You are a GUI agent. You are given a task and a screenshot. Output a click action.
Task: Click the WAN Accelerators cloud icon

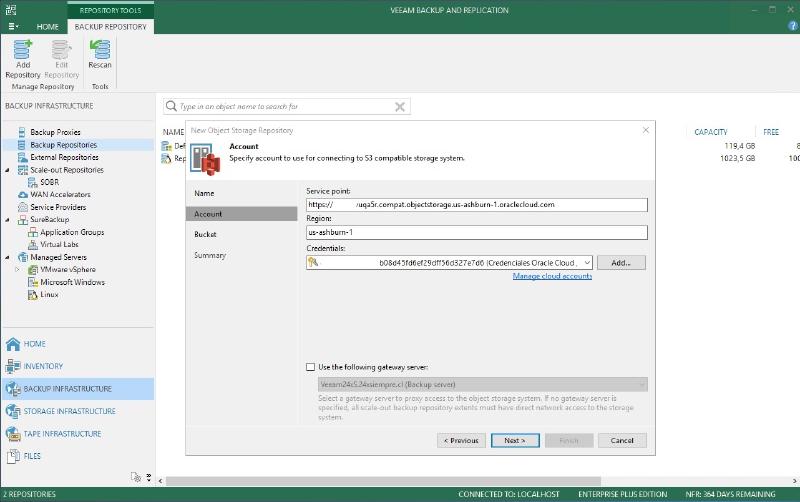22,194
